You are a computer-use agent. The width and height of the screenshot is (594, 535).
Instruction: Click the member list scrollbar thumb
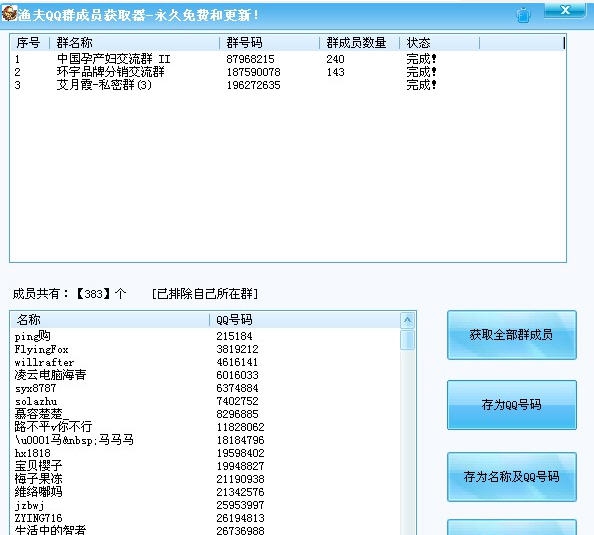(x=408, y=340)
